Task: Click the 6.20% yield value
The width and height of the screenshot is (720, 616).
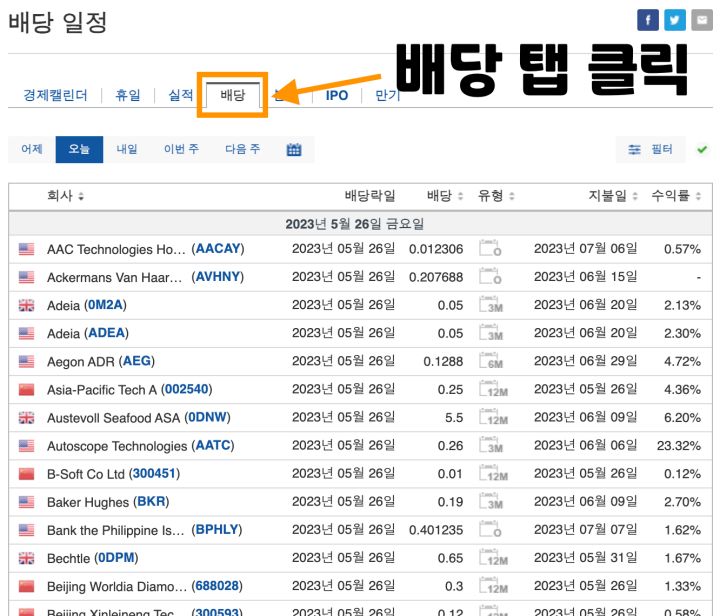Action: (x=682, y=418)
